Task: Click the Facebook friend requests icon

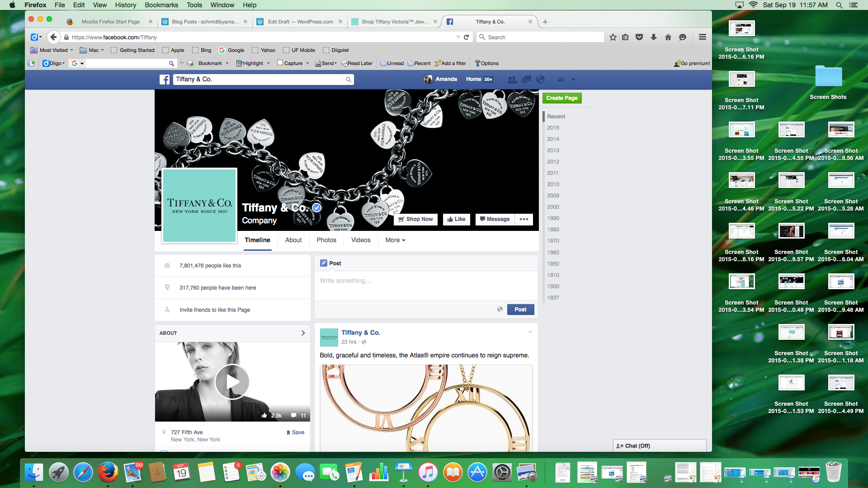Action: [512, 80]
